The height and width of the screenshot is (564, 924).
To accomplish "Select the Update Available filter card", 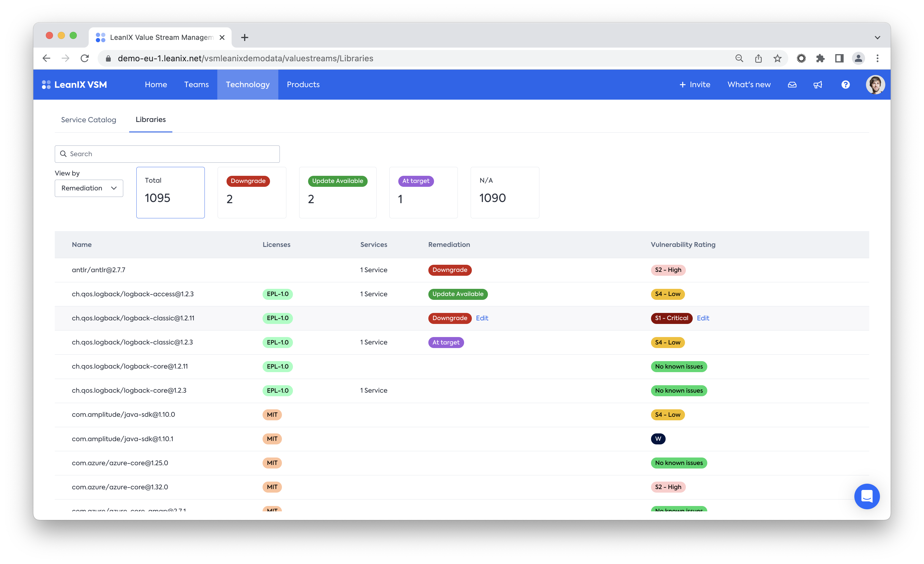I will (x=338, y=192).
